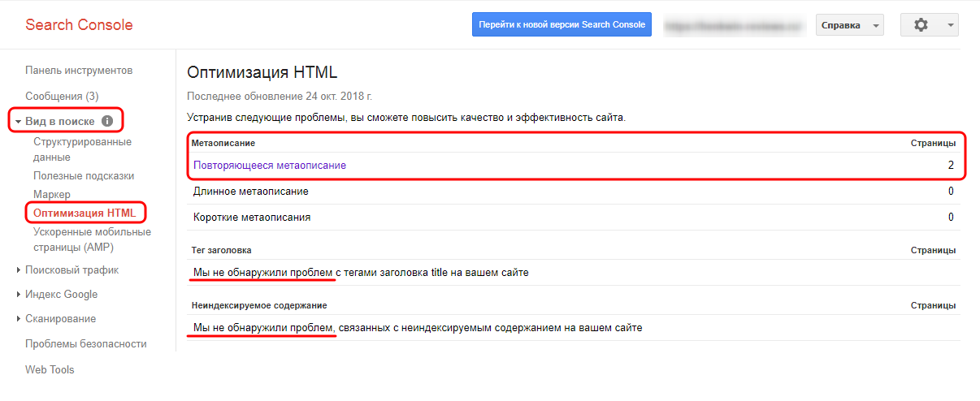Viewport: 980px width, 401px height.
Task: Click Перейти к новой версии Search Console
Action: pos(562,25)
